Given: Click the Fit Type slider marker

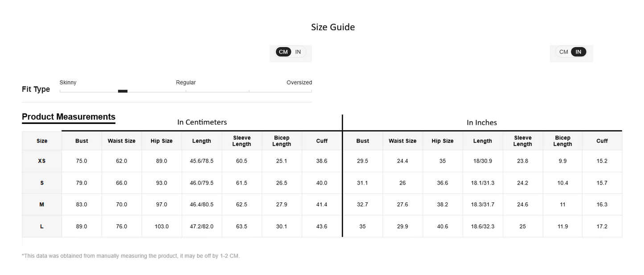Looking at the screenshot, I should tap(123, 91).
